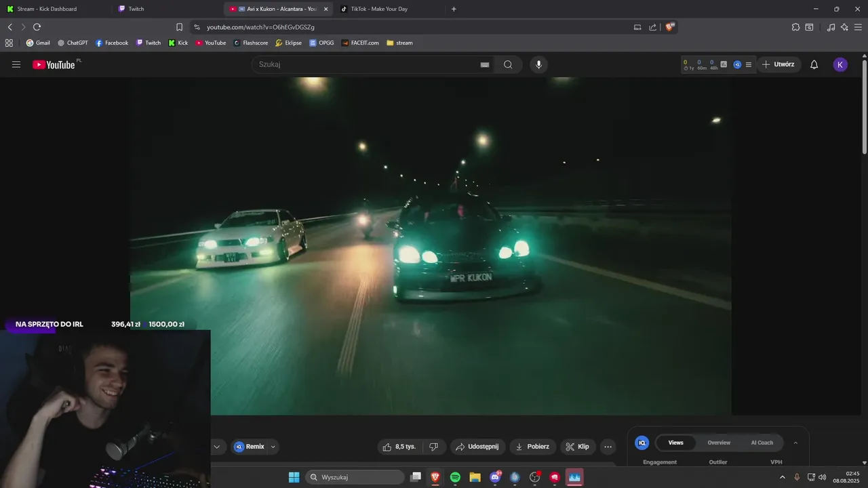Open Flashscore bookmark
The width and height of the screenshot is (868, 488).
(x=250, y=43)
